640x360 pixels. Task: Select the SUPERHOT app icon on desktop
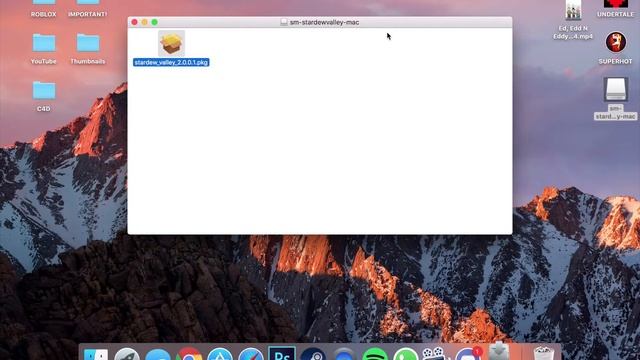tap(616, 42)
